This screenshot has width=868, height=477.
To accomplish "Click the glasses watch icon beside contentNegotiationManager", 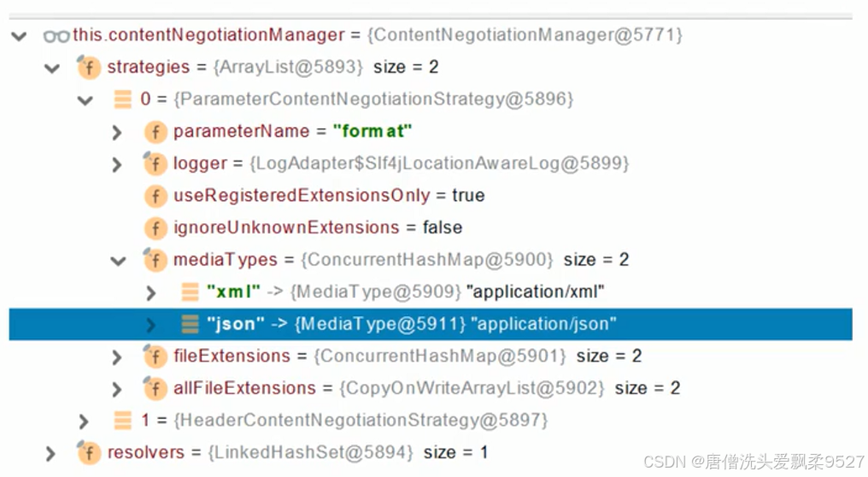I will (x=56, y=37).
